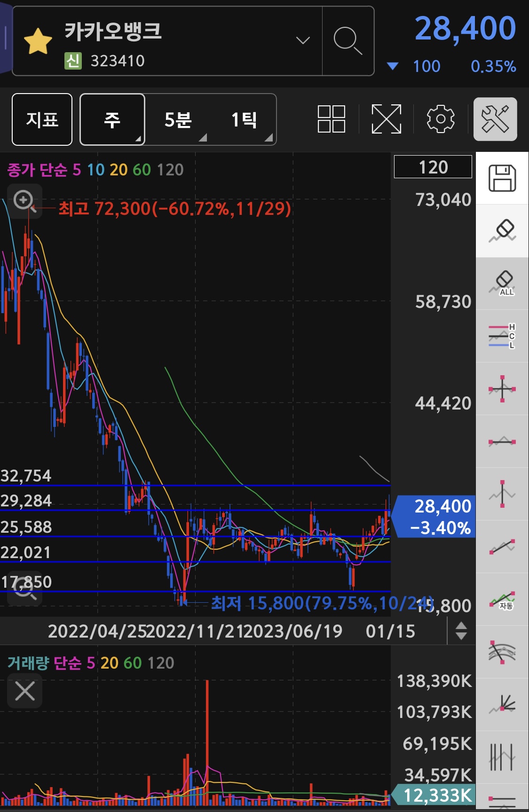Tap the 2022/04/25 date axis label
The height and width of the screenshot is (812, 529).
(x=97, y=631)
